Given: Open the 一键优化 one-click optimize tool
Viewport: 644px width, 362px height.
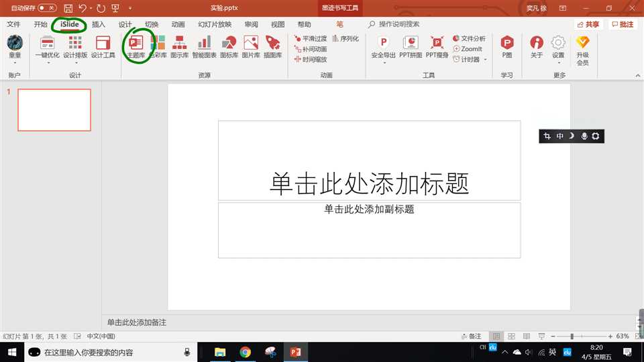Looking at the screenshot, I should click(x=47, y=47).
